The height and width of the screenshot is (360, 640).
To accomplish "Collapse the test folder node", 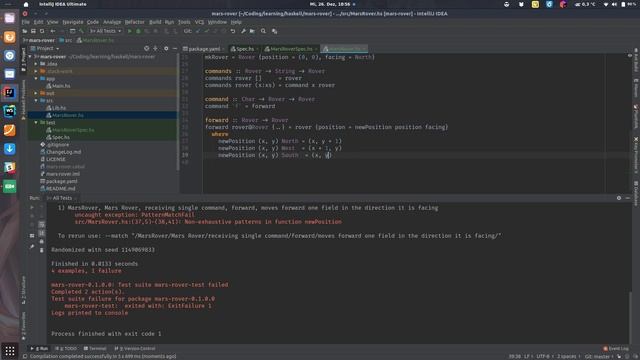I will pyautogui.click(x=36, y=123).
